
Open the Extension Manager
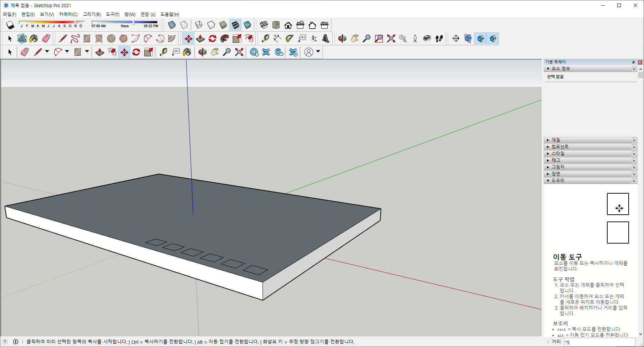[x=293, y=52]
